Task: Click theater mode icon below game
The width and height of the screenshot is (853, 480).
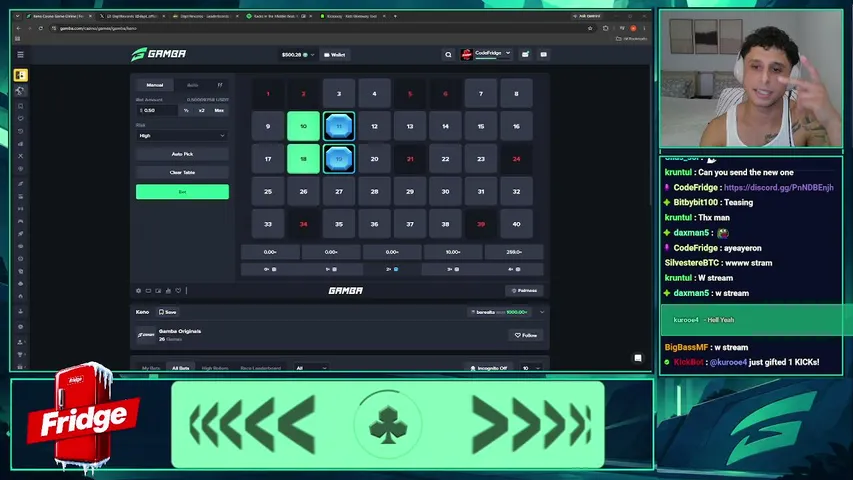Action: pyautogui.click(x=148, y=291)
